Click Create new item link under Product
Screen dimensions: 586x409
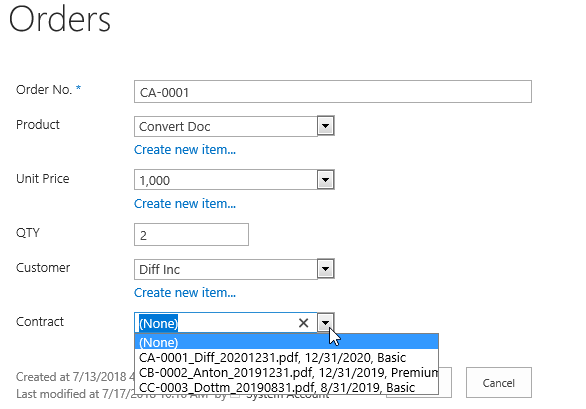[185, 150]
